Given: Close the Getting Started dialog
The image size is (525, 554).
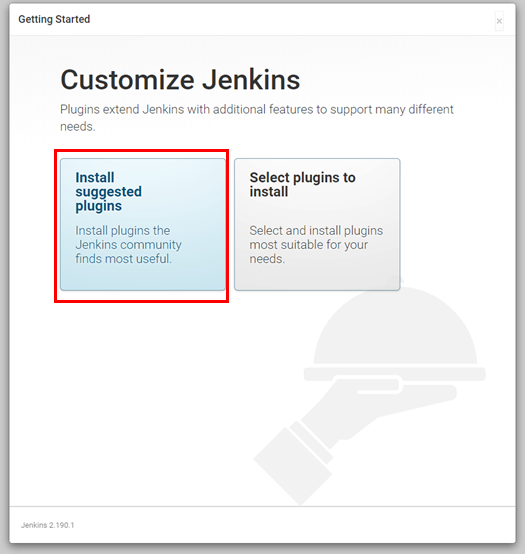Looking at the screenshot, I should 499,21.
